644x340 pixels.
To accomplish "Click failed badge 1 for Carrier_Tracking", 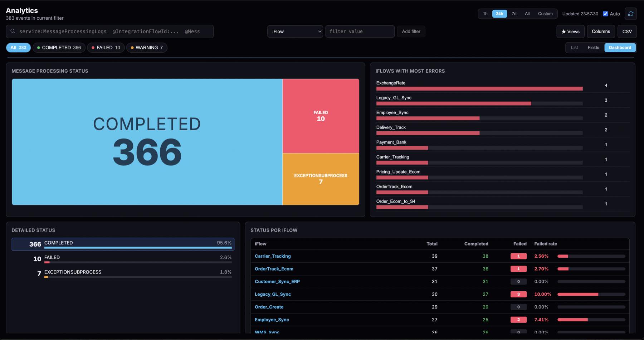I will coord(518,256).
